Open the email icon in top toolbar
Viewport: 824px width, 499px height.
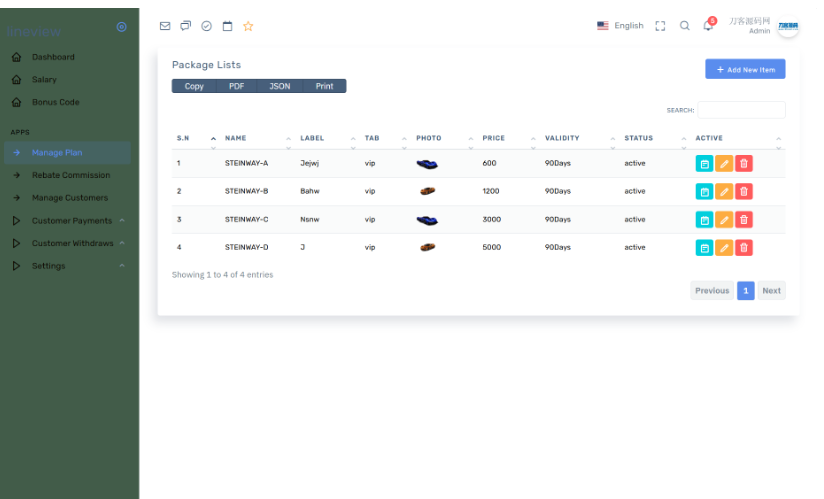pyautogui.click(x=165, y=26)
